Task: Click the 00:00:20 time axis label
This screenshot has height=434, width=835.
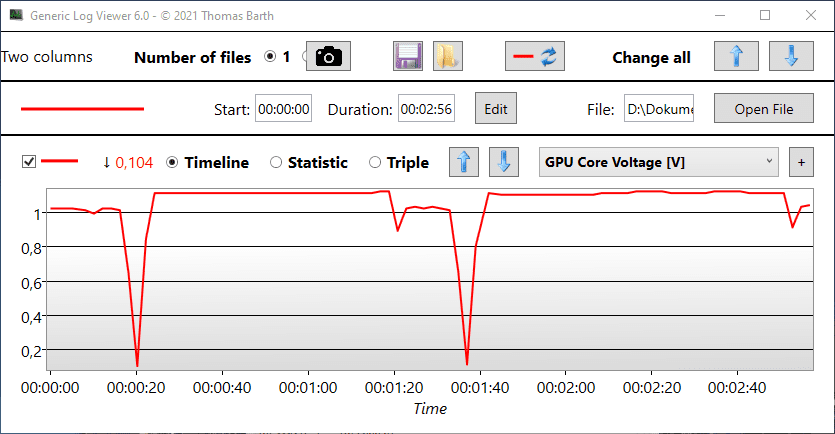Action: pyautogui.click(x=136, y=388)
